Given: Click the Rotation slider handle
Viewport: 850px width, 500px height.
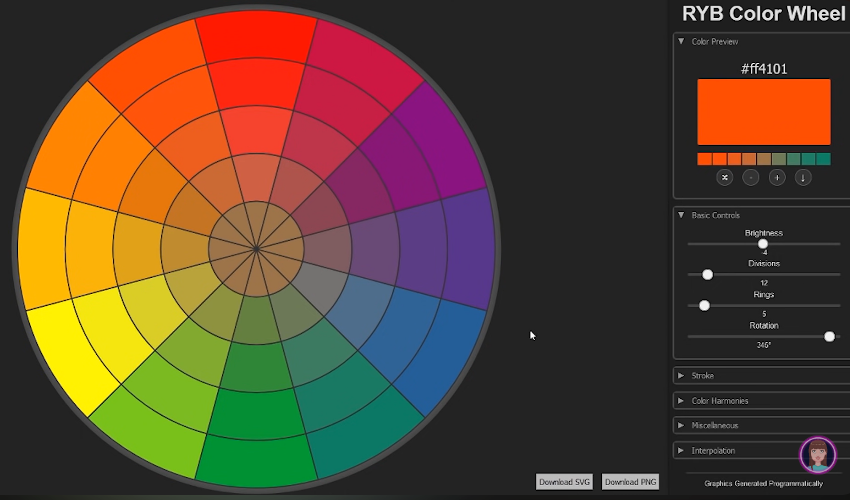Looking at the screenshot, I should pyautogui.click(x=829, y=336).
